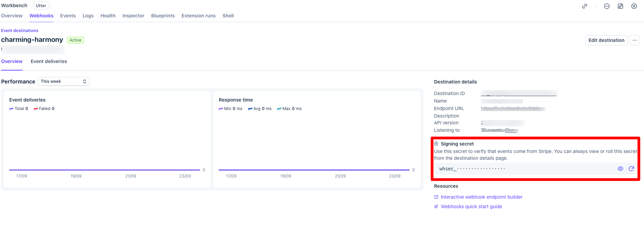
Task: Go back to Event destinations breadcrumb
Action: point(20,31)
